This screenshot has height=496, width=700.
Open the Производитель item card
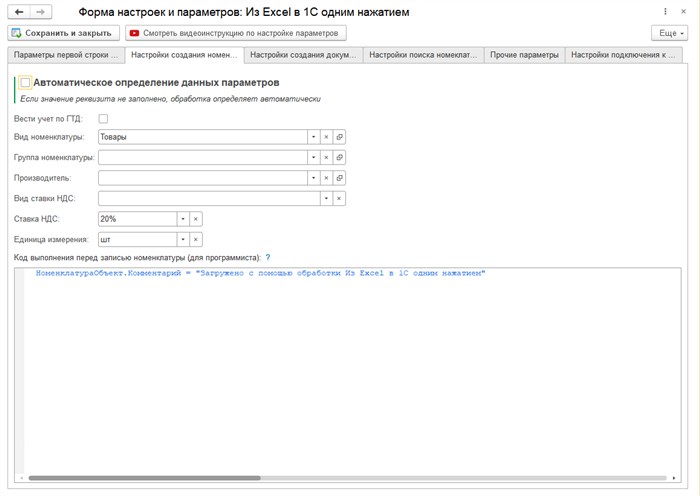[x=339, y=178]
